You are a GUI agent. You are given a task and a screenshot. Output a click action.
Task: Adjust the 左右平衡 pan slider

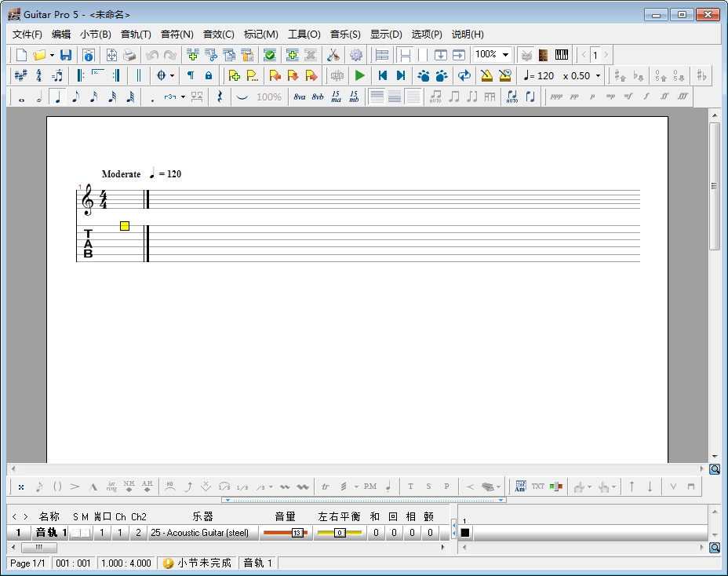point(340,533)
